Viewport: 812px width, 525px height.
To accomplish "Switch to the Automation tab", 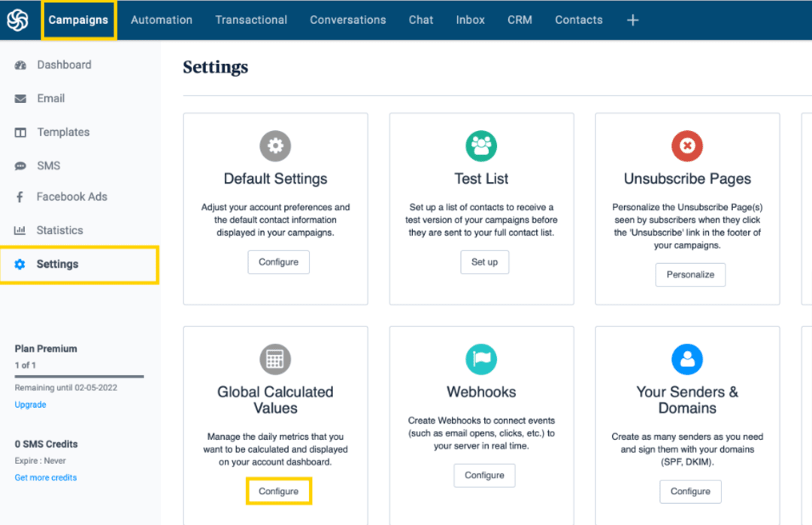I will (x=161, y=20).
